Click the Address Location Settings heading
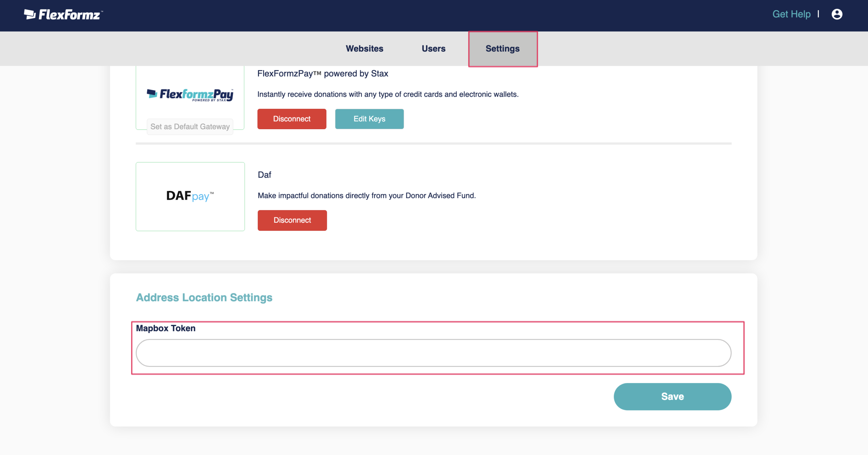This screenshot has width=868, height=455. 204,297
